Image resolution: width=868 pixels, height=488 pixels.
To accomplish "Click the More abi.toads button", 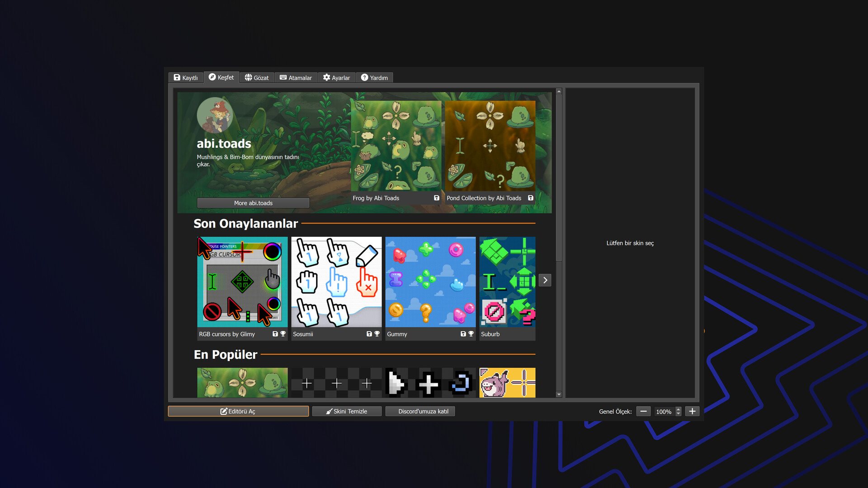I will [x=253, y=203].
